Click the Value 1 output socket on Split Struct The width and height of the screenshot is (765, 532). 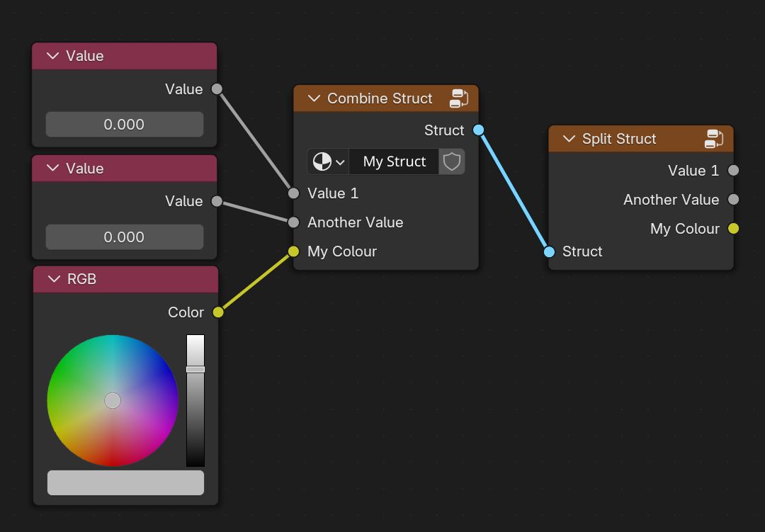[733, 170]
